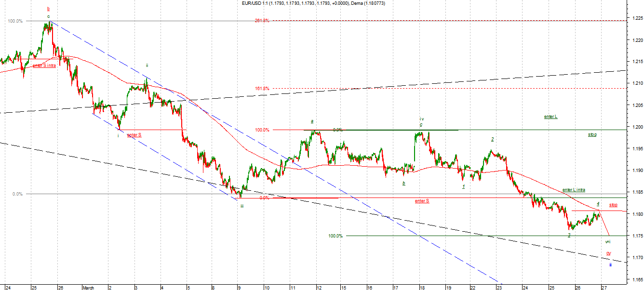
Task: Click date axis label 12
Action: click(319, 287)
